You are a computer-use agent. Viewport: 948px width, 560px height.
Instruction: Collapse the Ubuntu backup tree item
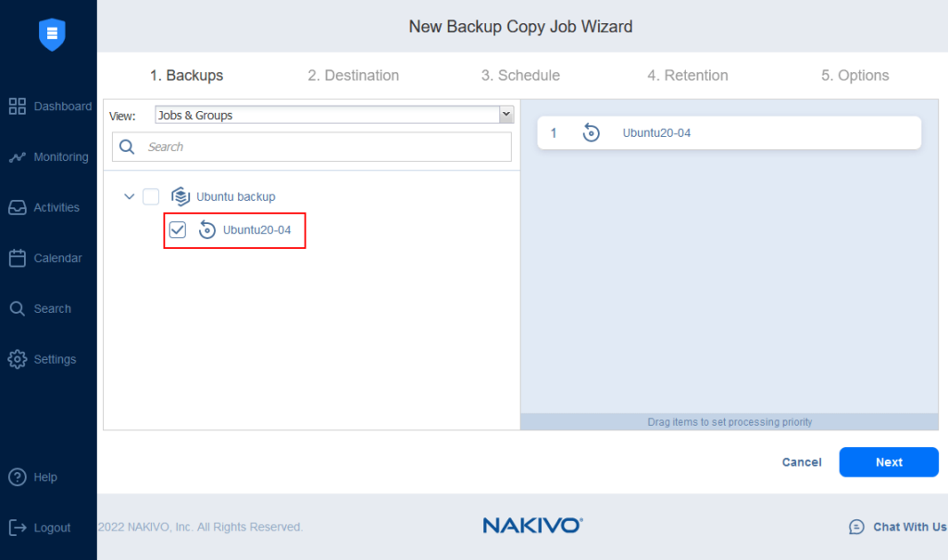point(129,196)
